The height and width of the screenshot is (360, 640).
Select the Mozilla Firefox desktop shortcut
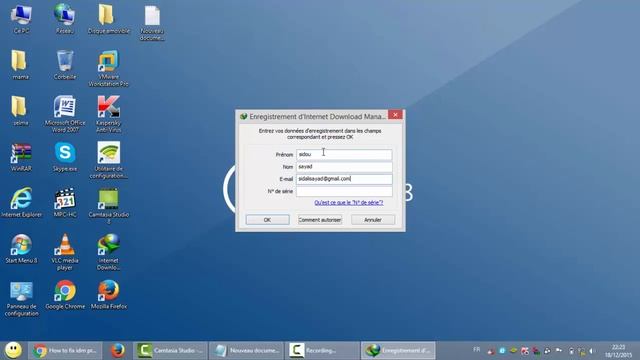click(x=109, y=295)
